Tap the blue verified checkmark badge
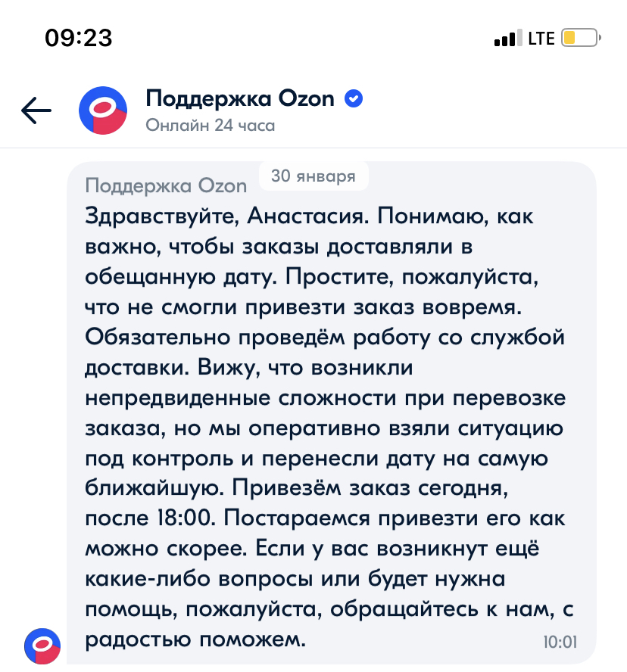 pyautogui.click(x=354, y=98)
